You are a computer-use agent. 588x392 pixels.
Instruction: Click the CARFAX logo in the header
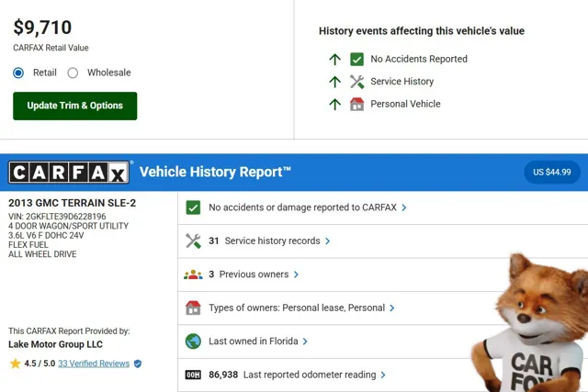tap(70, 173)
